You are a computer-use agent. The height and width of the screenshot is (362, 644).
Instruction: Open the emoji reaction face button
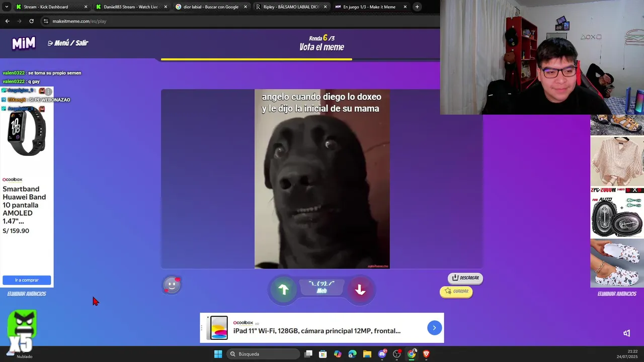(172, 285)
